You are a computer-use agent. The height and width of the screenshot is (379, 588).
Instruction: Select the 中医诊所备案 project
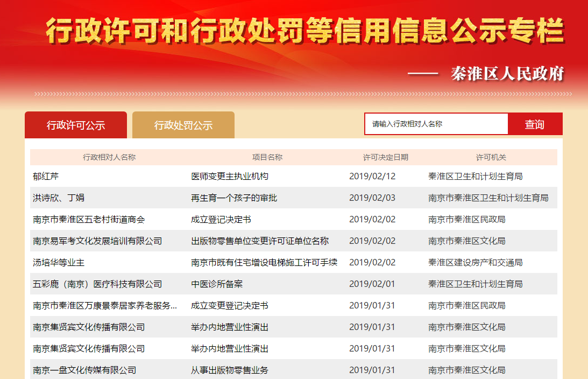(x=217, y=284)
